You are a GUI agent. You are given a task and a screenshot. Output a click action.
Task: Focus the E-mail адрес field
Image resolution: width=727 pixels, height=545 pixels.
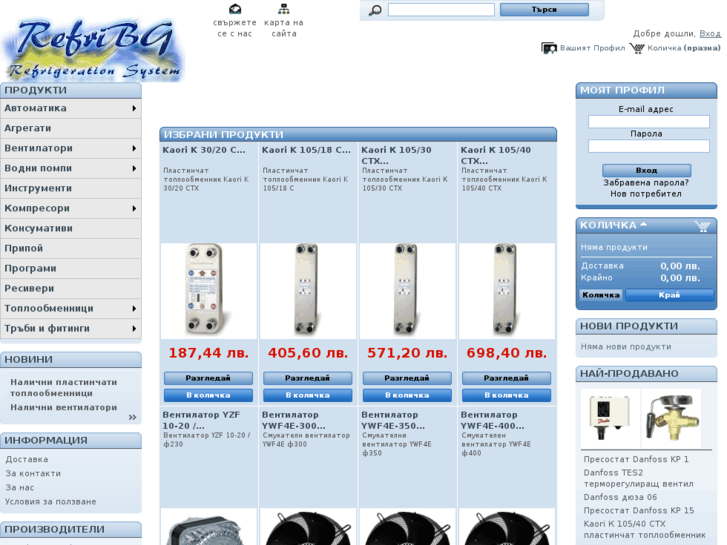click(649, 122)
